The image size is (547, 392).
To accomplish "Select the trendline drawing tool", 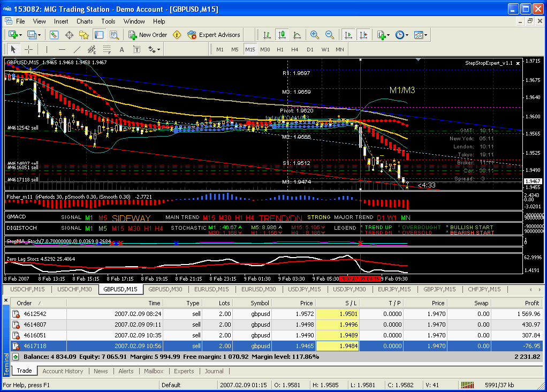I will point(77,49).
